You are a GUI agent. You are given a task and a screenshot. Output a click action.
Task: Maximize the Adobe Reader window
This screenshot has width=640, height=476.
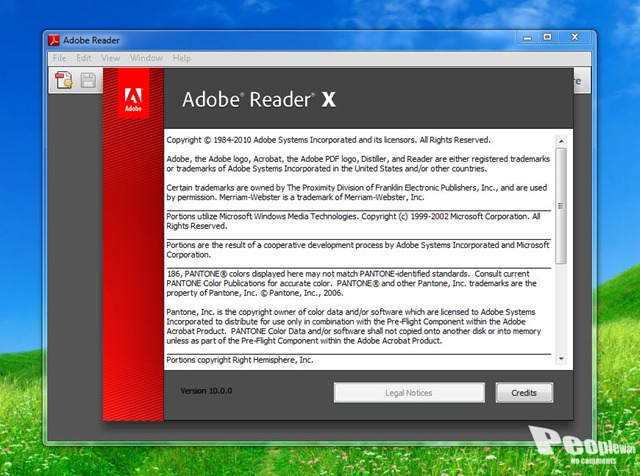tap(547, 38)
